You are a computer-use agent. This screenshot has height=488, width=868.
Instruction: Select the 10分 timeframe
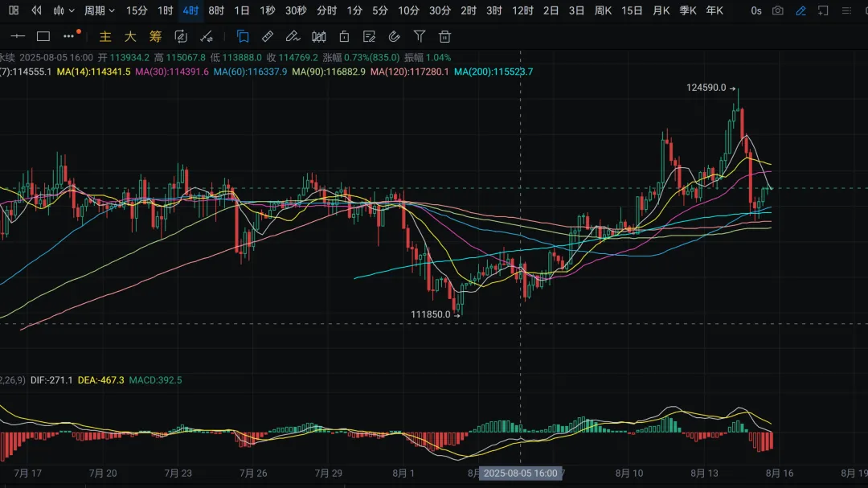coord(408,10)
